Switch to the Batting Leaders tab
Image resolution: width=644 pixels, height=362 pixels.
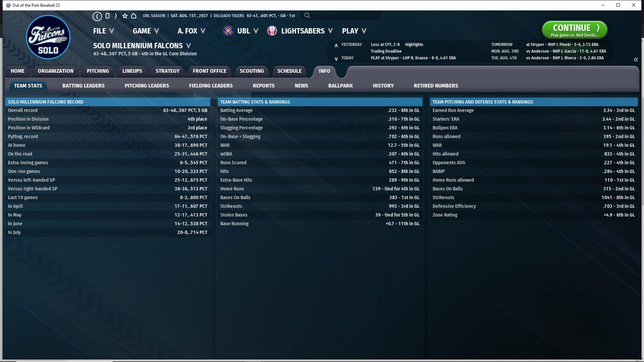click(x=83, y=86)
